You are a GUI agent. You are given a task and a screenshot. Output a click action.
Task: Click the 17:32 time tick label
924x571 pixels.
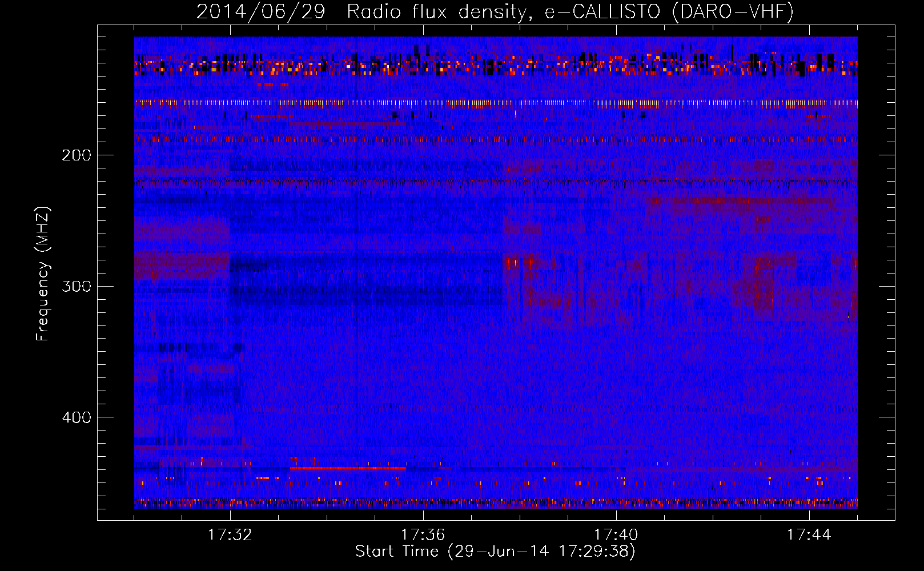point(230,535)
